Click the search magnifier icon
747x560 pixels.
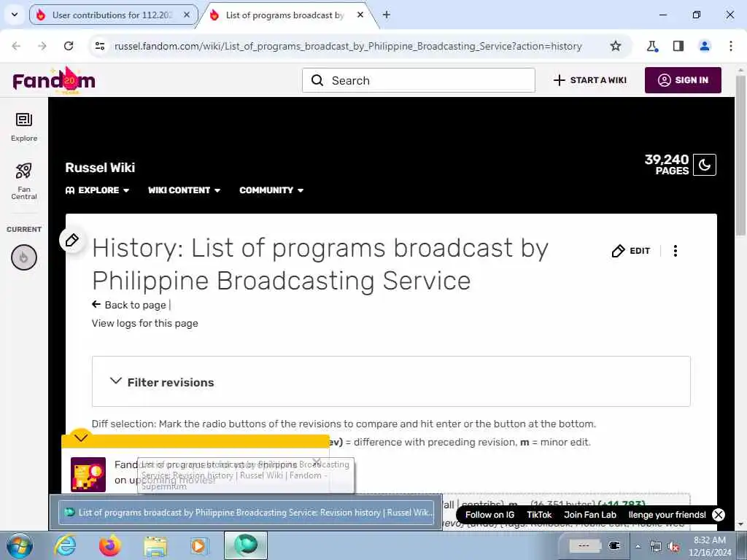pos(317,80)
